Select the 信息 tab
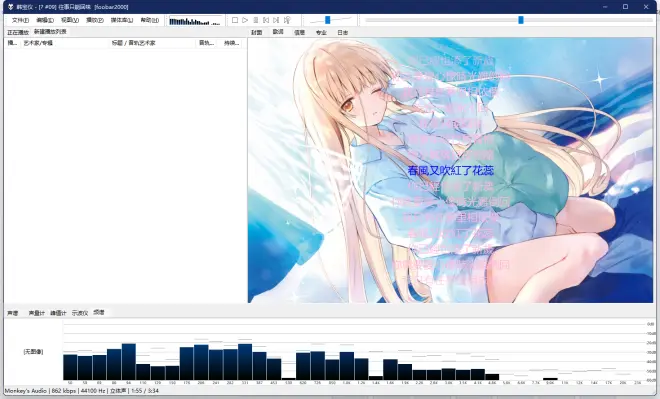Screen dimensions: 660x399 [299, 32]
